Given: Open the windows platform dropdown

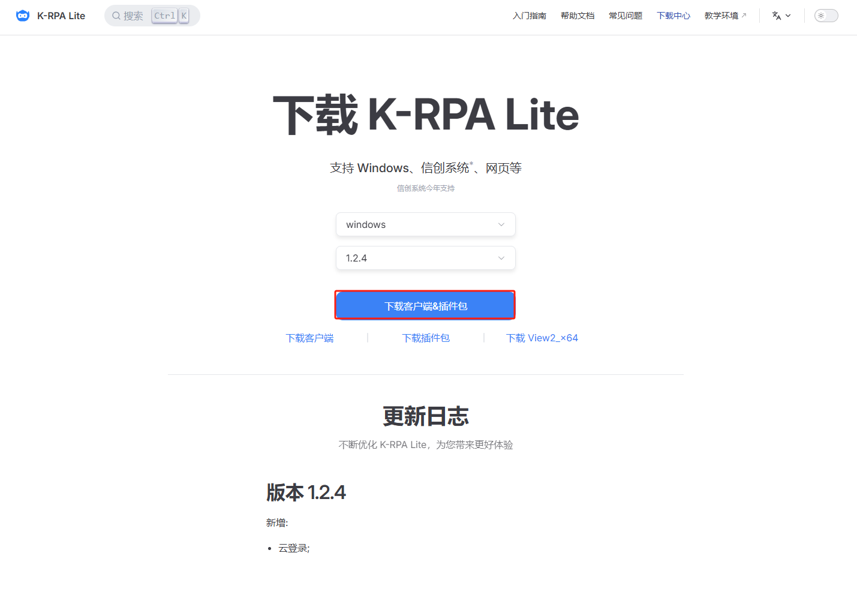Looking at the screenshot, I should click(x=426, y=224).
